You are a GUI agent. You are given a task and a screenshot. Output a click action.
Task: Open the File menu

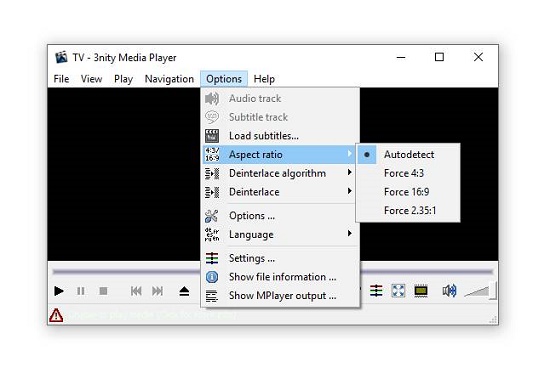(61, 79)
